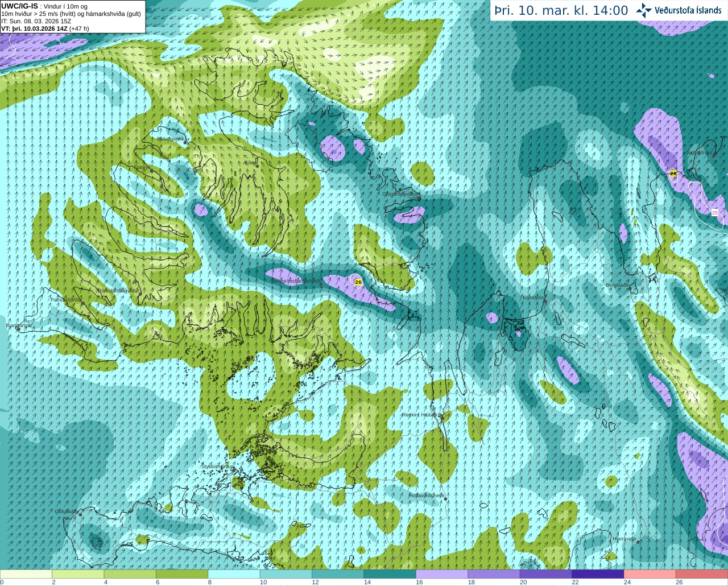Click the 24–26 m/s pink legend swatch
Image resolution: width=728 pixels, height=586 pixels.
650,574
